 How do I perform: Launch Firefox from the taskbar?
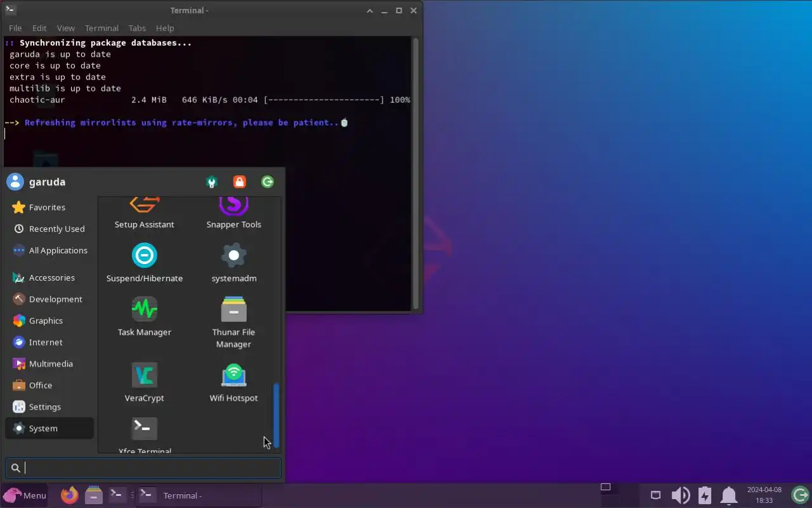click(70, 495)
